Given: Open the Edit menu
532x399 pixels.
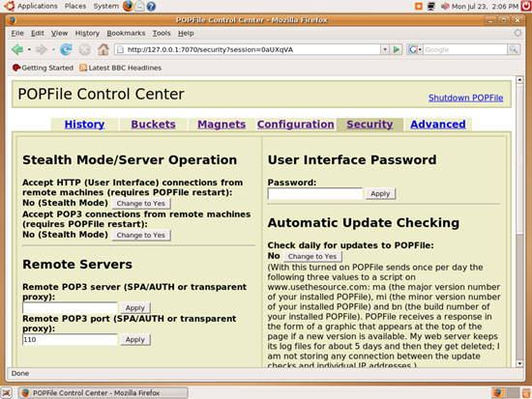Looking at the screenshot, I should (38, 33).
